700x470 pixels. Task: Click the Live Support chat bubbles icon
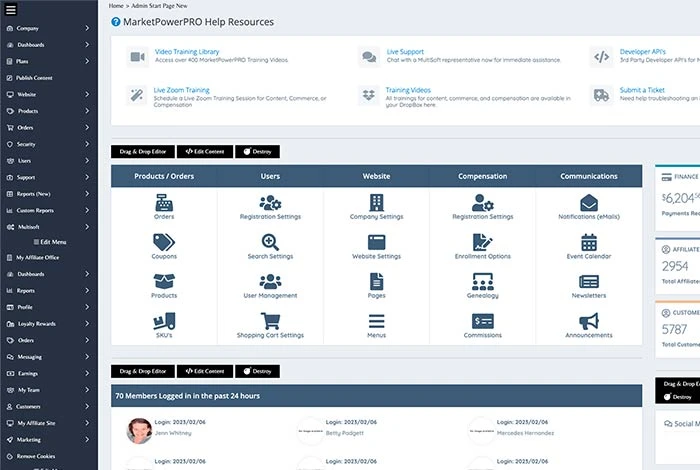pyautogui.click(x=369, y=57)
